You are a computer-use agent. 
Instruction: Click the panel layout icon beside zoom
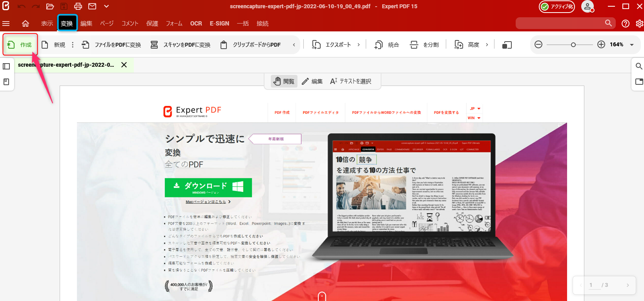click(x=507, y=45)
